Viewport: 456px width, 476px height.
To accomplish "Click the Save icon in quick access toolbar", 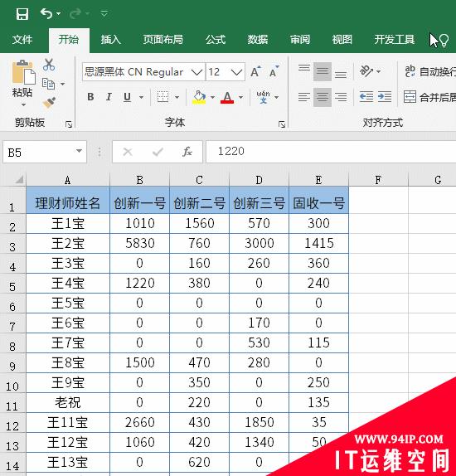I will point(22,14).
